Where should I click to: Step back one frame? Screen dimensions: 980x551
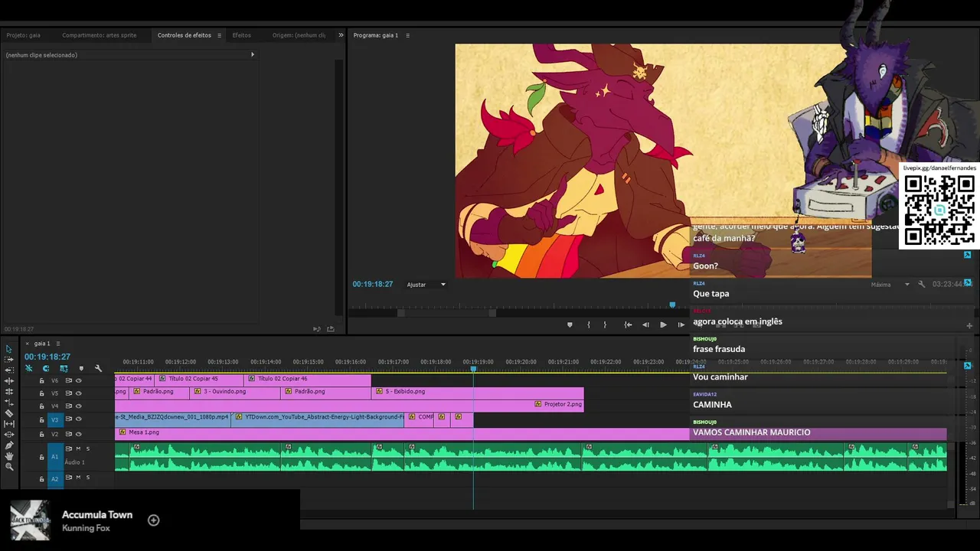click(645, 324)
